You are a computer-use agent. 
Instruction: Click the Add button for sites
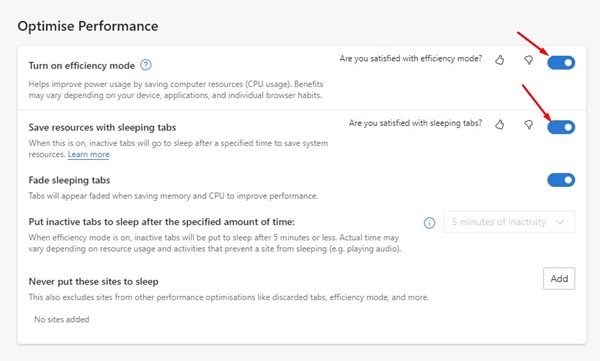tap(559, 278)
